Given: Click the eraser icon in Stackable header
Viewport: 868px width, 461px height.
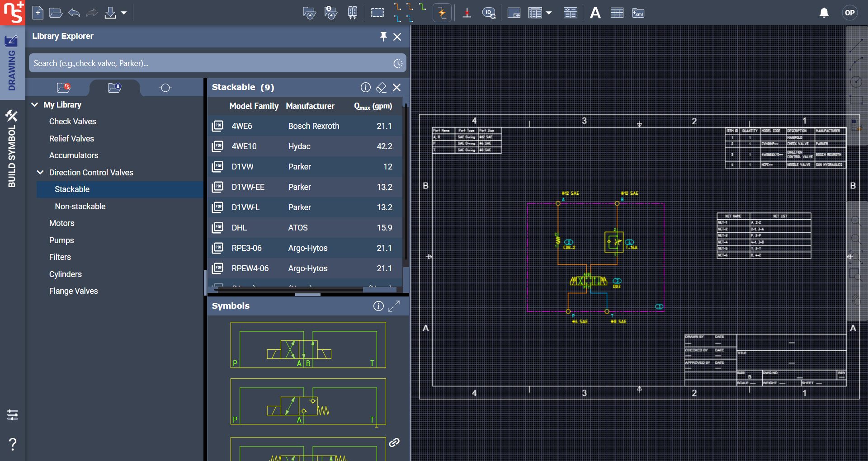Looking at the screenshot, I should click(x=381, y=87).
